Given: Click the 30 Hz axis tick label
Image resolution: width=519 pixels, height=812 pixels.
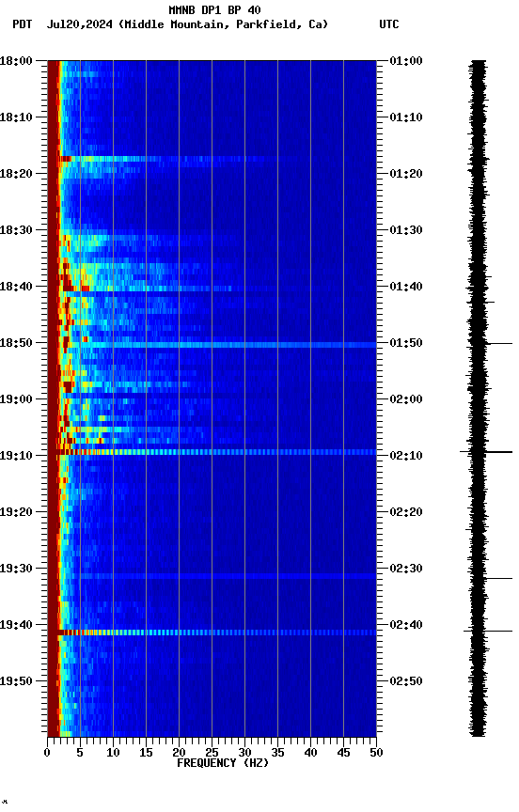Looking at the screenshot, I should point(244,753).
